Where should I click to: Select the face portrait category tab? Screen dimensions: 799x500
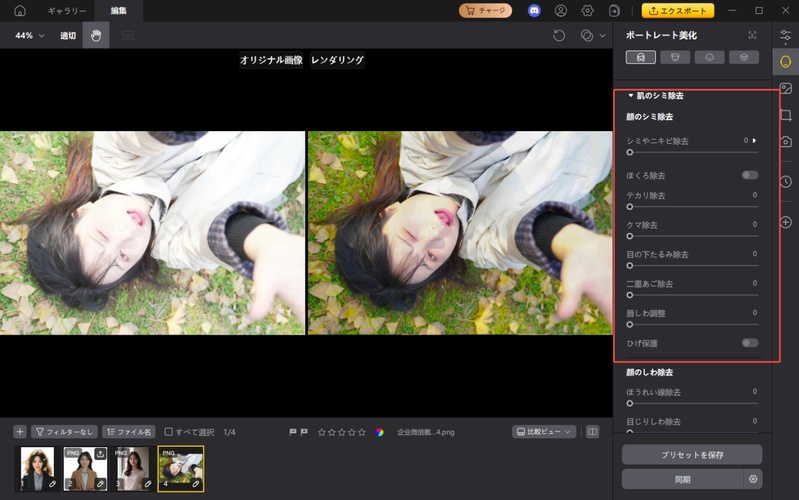[641, 57]
